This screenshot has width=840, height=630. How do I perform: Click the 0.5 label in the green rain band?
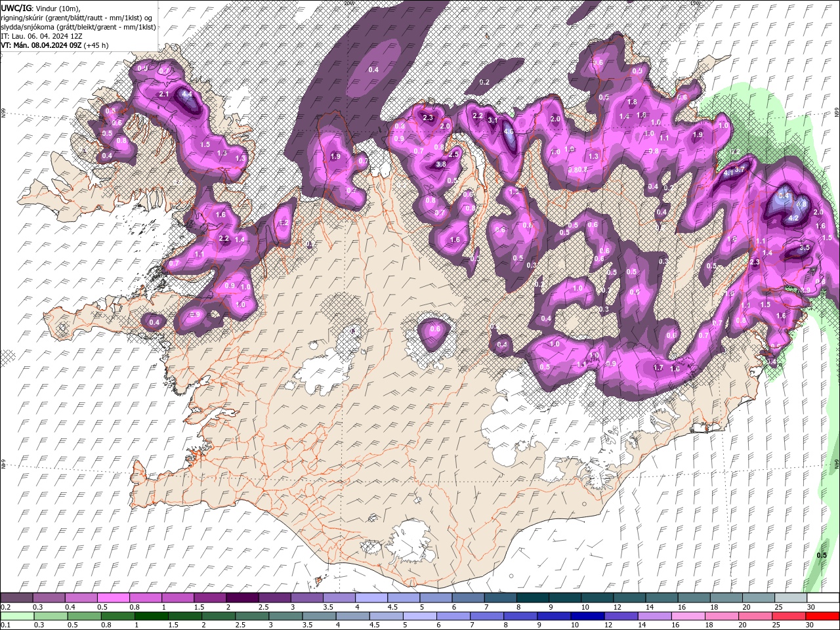pyautogui.click(x=822, y=555)
